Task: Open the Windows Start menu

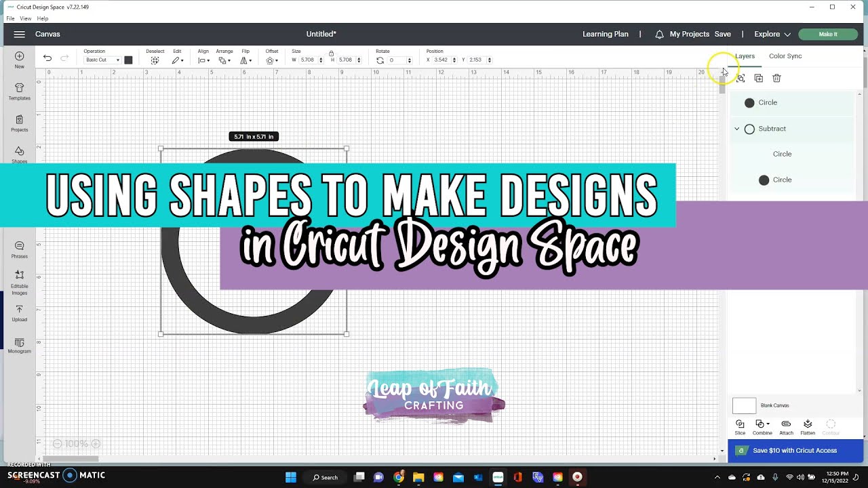Action: pyautogui.click(x=291, y=477)
